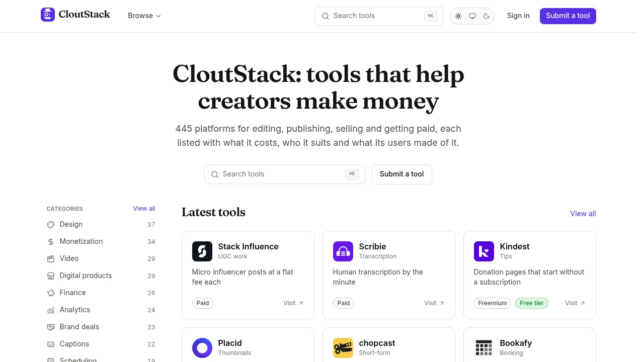Screen dimensions: 644x362
Task: Click the Finance piggy bank icon
Action: 51,293
